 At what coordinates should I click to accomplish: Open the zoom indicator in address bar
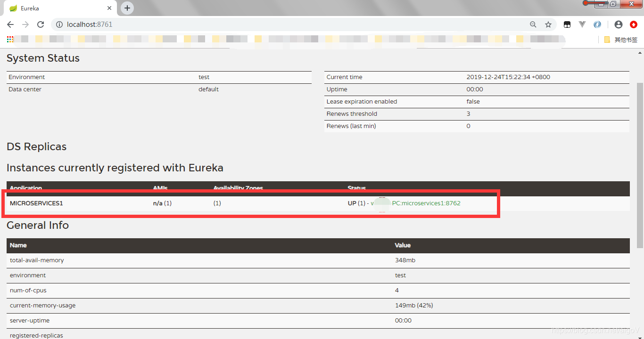[x=533, y=24]
